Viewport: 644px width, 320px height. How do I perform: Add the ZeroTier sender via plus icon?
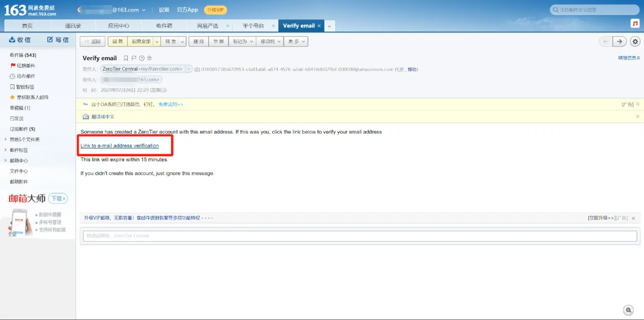189,69
